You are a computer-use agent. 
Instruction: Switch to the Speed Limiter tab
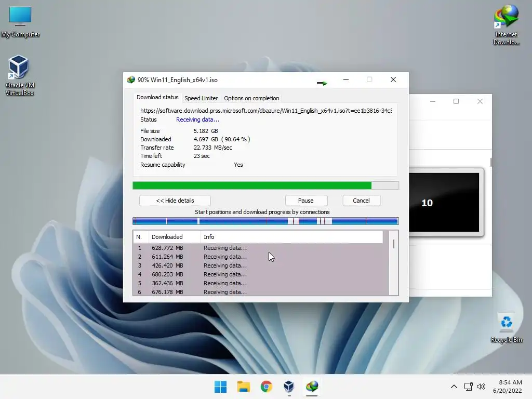(201, 98)
